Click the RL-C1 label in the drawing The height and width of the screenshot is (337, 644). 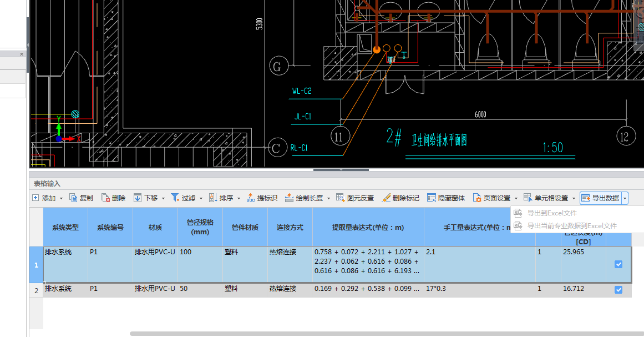coord(299,148)
